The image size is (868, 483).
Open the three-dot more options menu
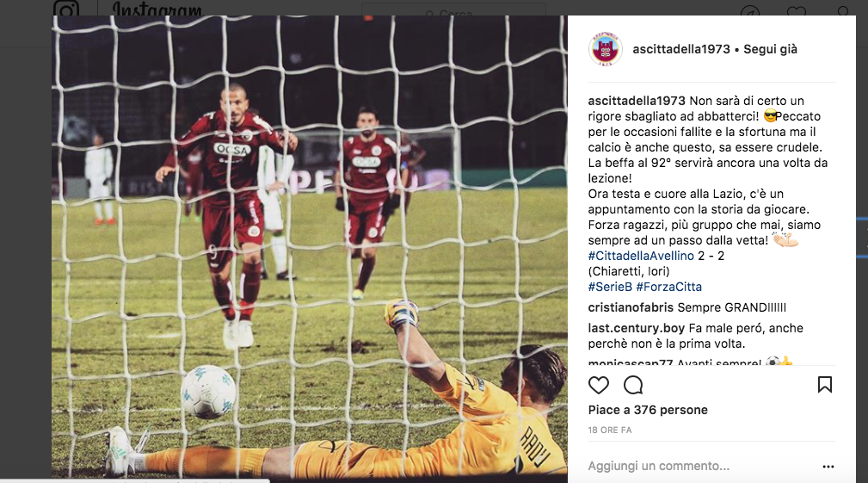point(828,467)
